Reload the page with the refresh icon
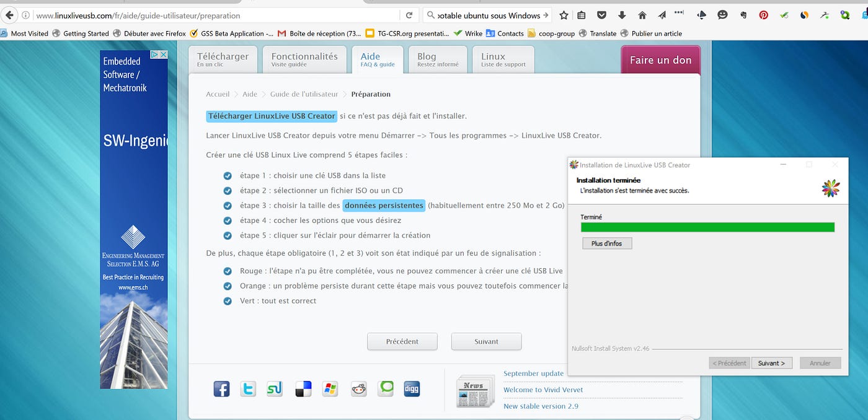 409,15
